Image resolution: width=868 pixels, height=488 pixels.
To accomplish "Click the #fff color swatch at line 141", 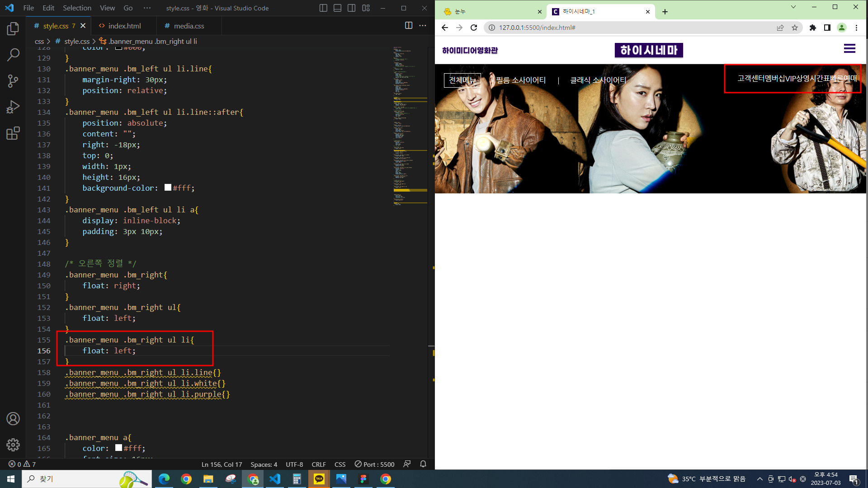I will (168, 188).
